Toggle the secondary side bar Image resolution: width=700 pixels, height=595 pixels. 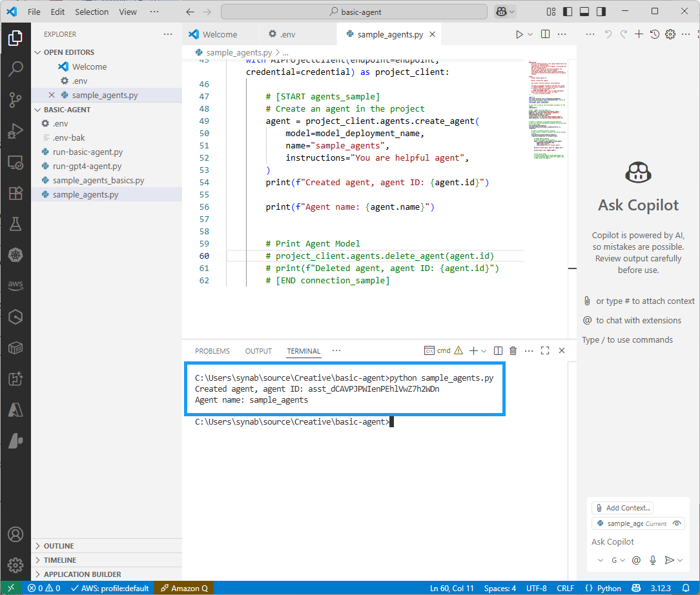click(601, 12)
